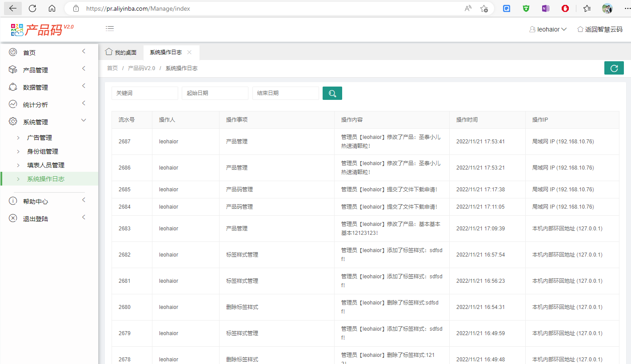Open the browser read aloud icon

point(468,8)
